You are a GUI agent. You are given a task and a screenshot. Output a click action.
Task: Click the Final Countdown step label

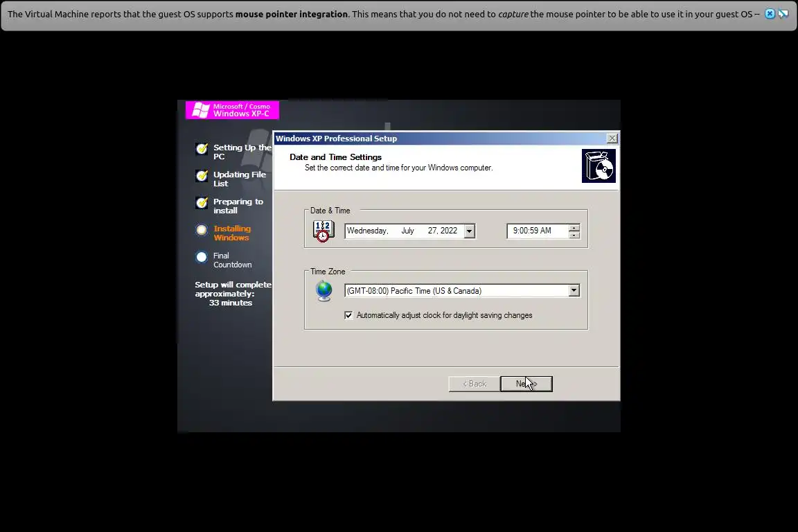pos(233,260)
